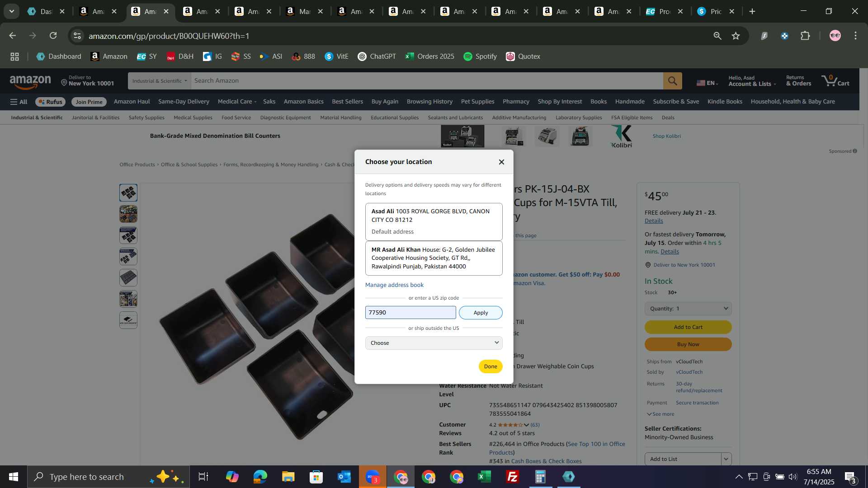The image size is (868, 488).
Task: Expand Add to List dropdown arrow
Action: (x=726, y=459)
